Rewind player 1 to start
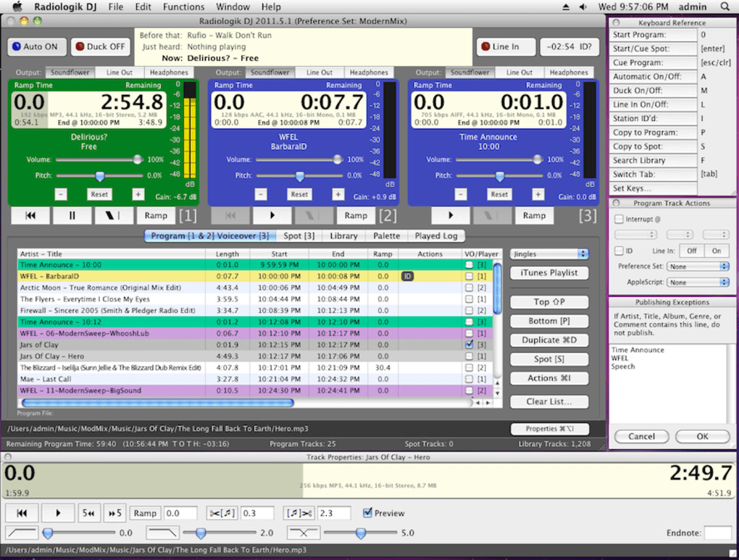Screen dimensions: 739x560 pyautogui.click(x=30, y=215)
